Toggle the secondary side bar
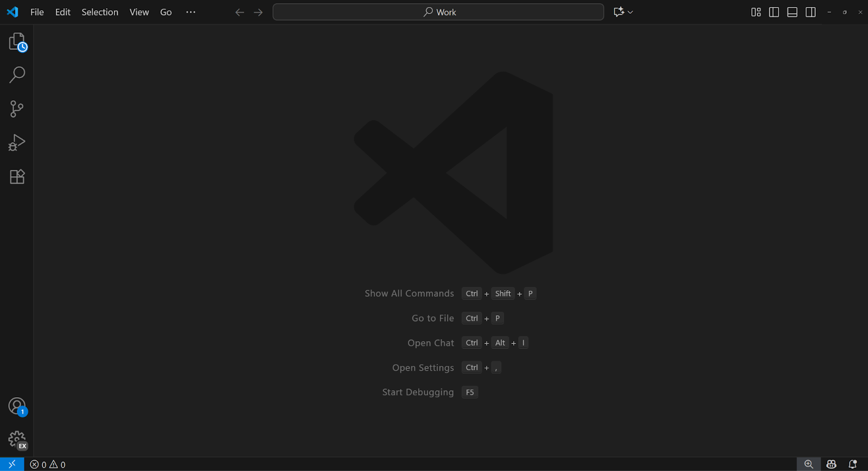 pos(810,12)
